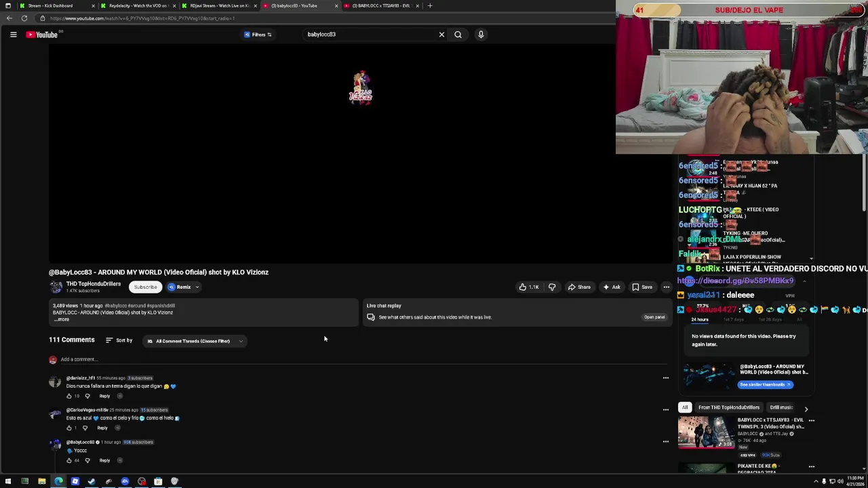Click the Remix button

click(x=180, y=287)
